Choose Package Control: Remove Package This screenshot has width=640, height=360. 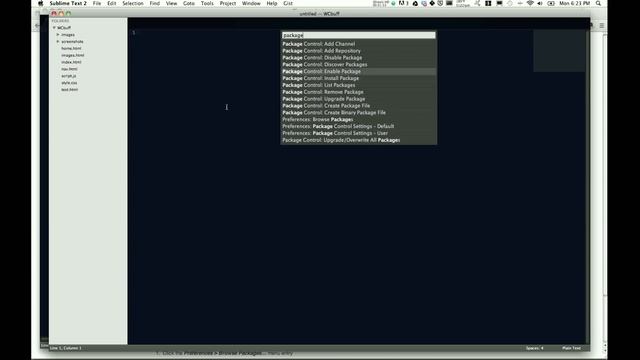coord(358,92)
